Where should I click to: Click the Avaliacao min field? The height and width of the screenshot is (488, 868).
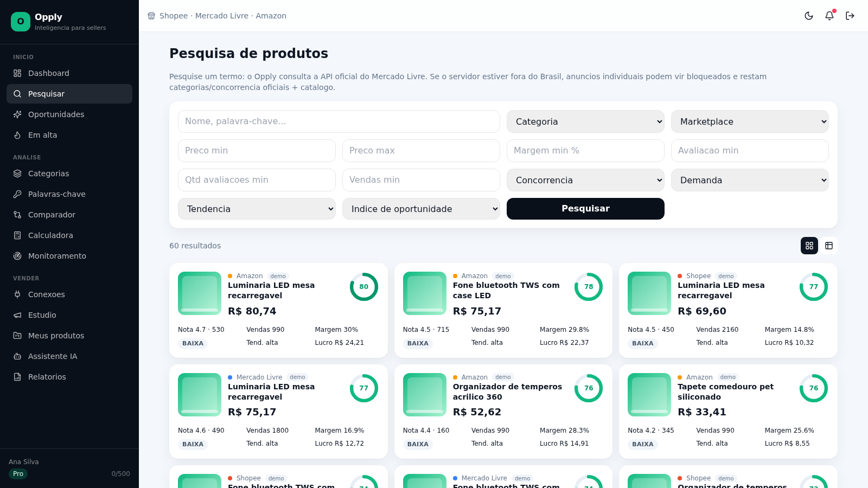(750, 151)
